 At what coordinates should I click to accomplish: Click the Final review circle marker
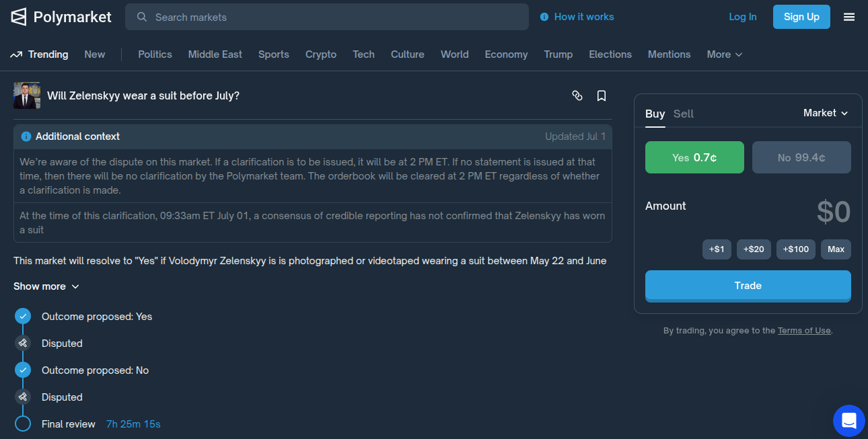pos(23,424)
